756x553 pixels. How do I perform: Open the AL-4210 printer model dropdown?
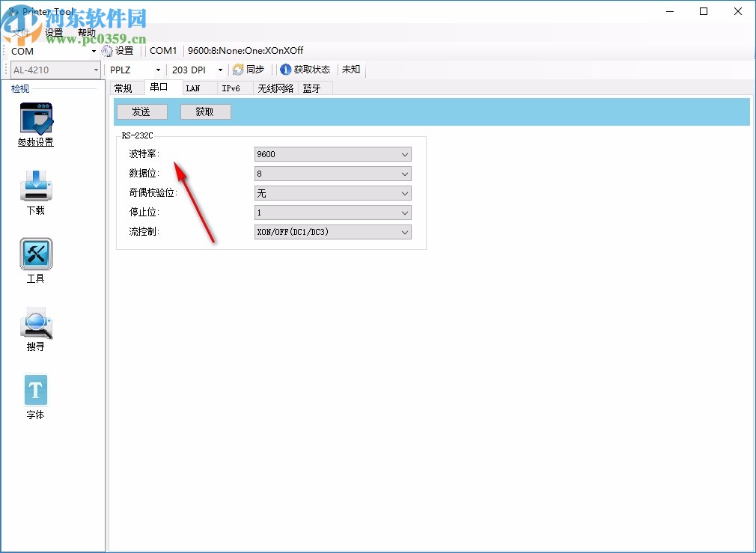coord(96,70)
